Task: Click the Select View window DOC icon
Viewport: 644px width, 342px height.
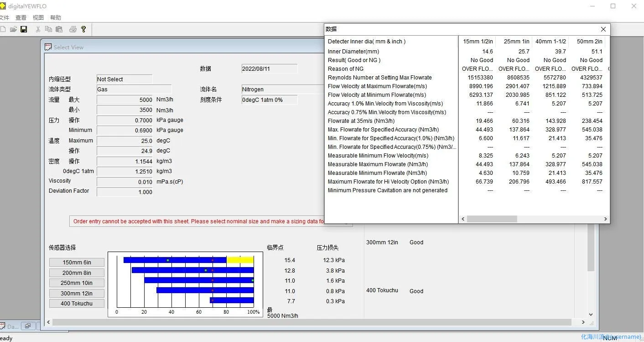Action: point(48,47)
